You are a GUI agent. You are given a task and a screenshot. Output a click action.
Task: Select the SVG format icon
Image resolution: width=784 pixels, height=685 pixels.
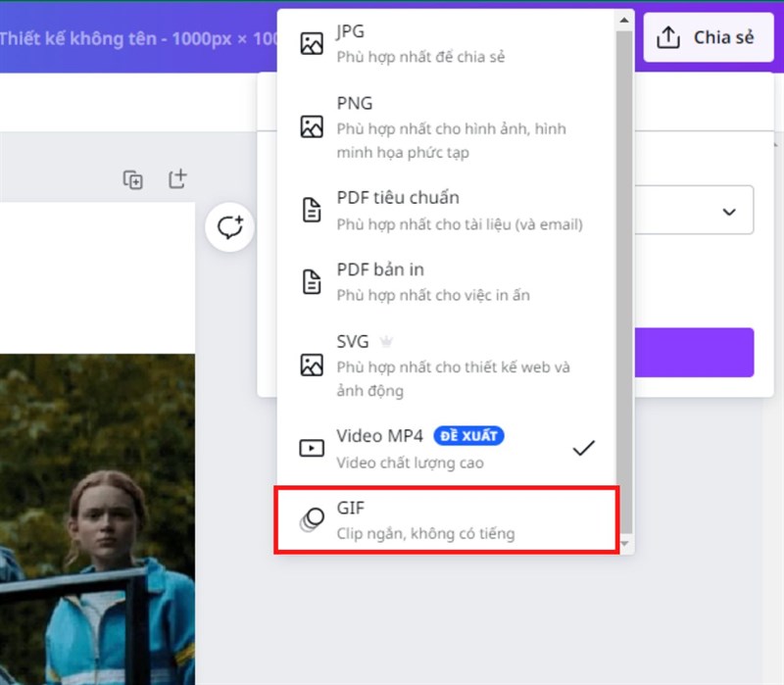(310, 365)
